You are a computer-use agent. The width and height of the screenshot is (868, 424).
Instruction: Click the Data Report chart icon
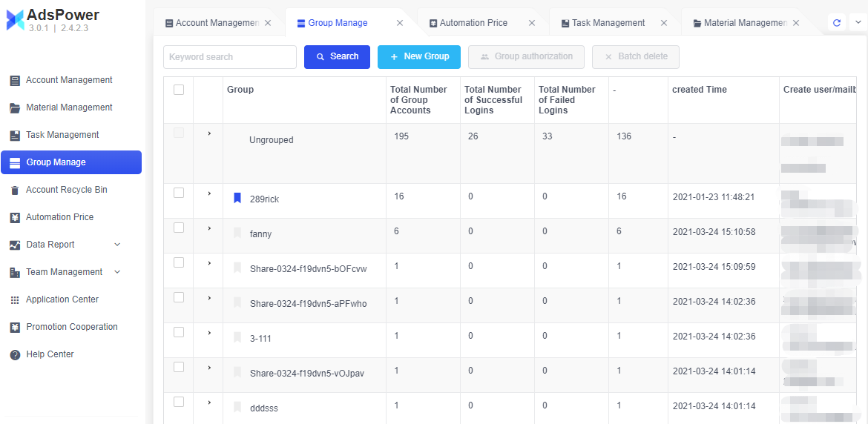click(x=15, y=245)
